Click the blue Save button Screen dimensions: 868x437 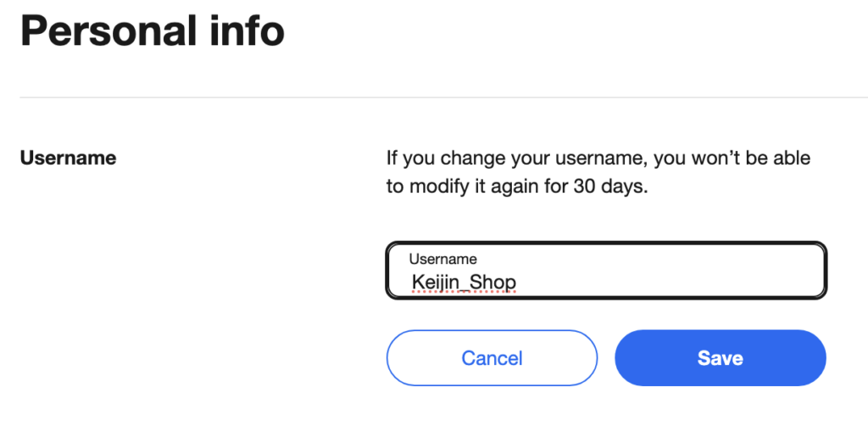coord(720,358)
